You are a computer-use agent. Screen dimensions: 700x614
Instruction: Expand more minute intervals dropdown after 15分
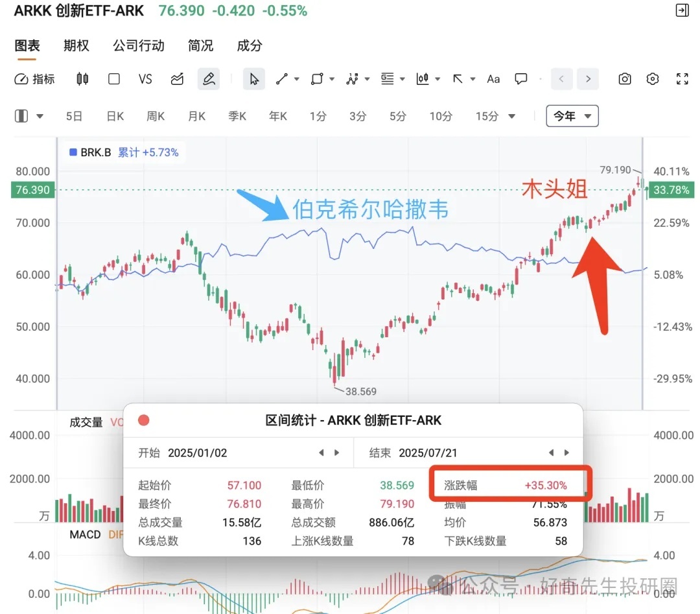(512, 117)
